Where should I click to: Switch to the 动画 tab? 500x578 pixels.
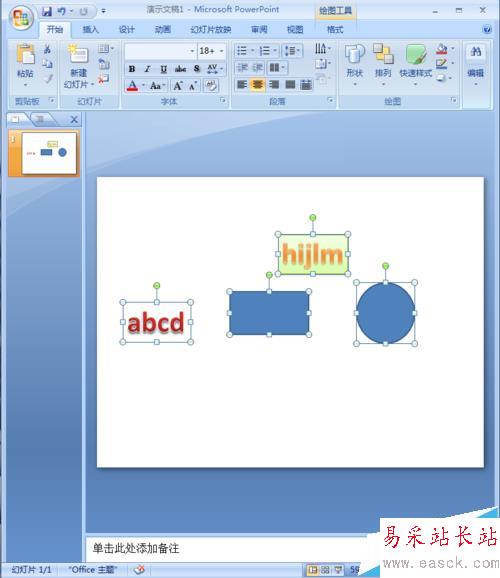(x=163, y=29)
